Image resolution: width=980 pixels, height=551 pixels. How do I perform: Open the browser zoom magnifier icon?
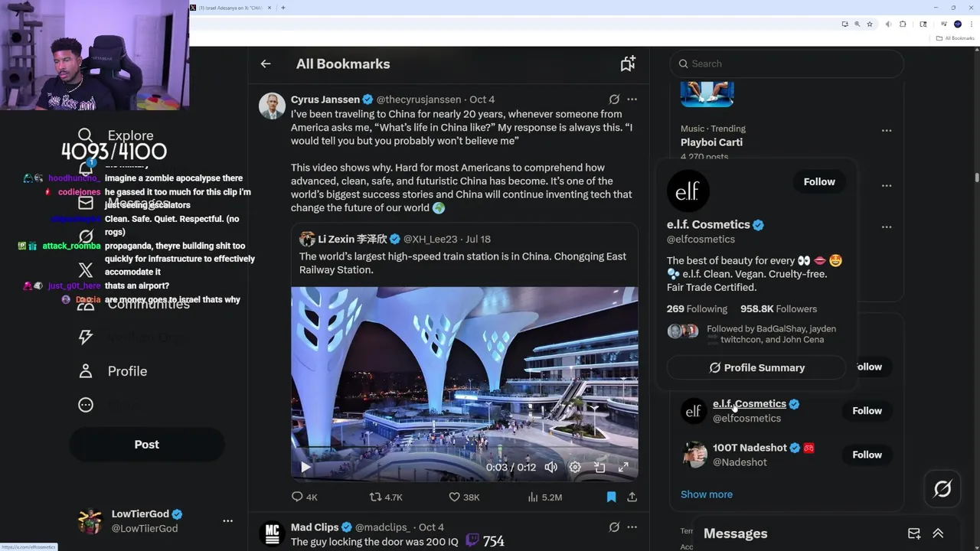point(857,24)
